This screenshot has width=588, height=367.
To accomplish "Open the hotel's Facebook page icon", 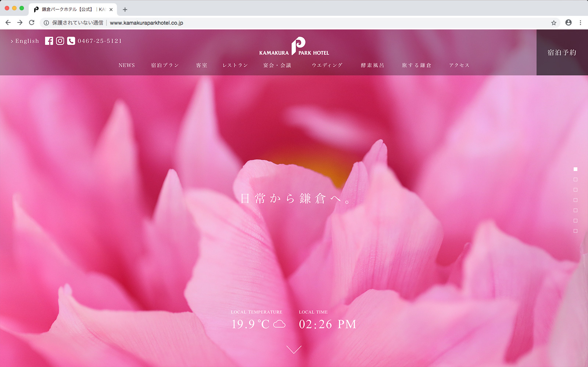I will (49, 41).
